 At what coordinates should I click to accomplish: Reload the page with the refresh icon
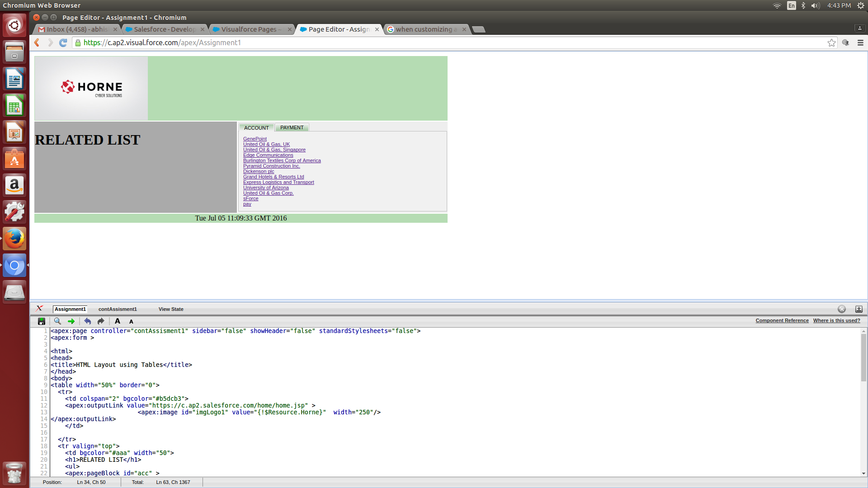click(x=63, y=42)
